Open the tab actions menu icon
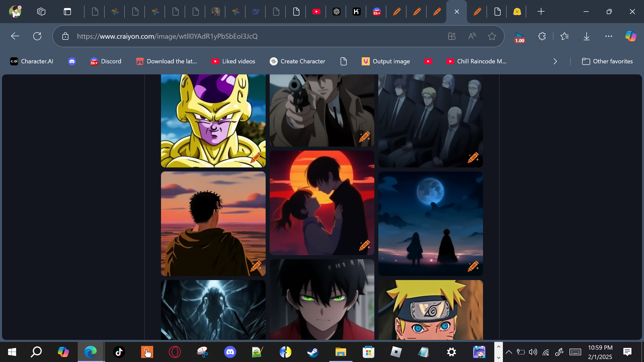 coord(67,12)
